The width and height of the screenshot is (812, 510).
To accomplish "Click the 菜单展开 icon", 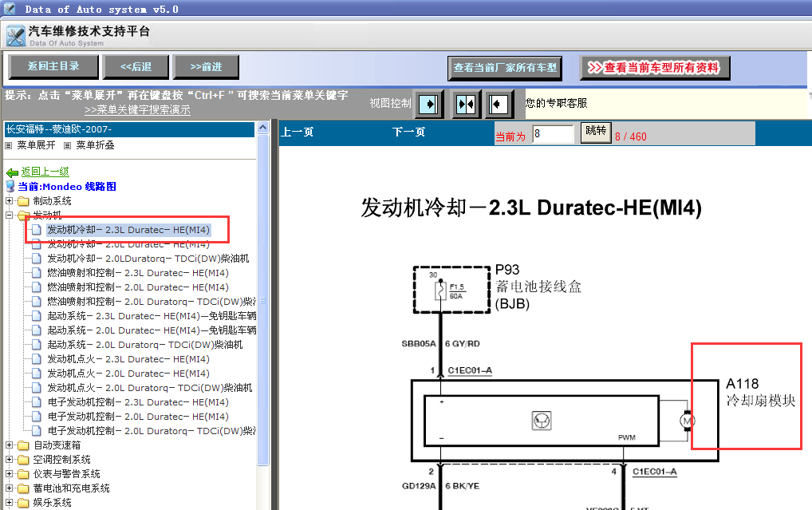I will pos(8,145).
